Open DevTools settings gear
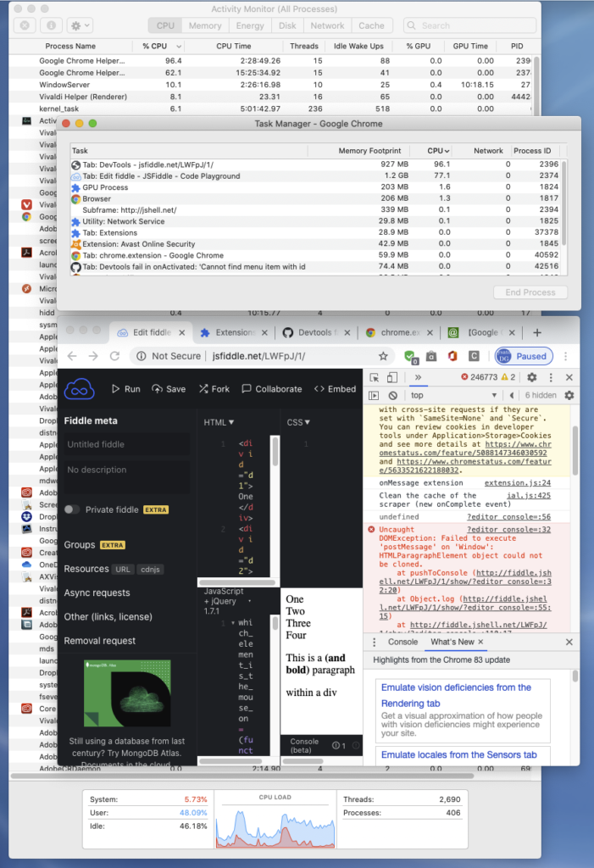The height and width of the screenshot is (868, 594). [x=532, y=377]
